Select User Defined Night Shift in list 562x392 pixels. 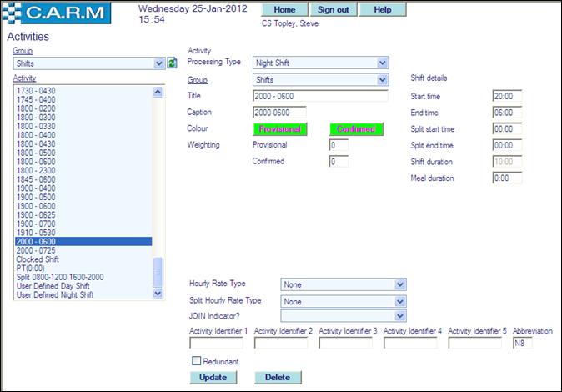tap(56, 294)
